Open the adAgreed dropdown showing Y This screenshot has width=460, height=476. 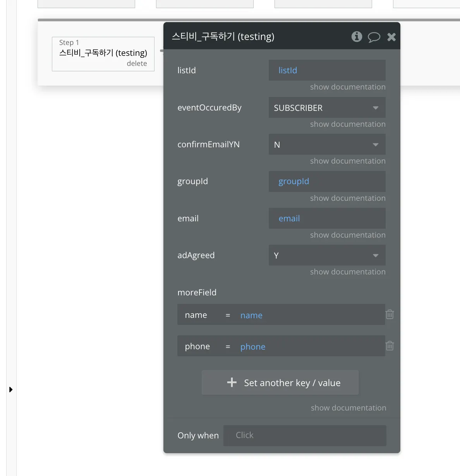(x=327, y=255)
